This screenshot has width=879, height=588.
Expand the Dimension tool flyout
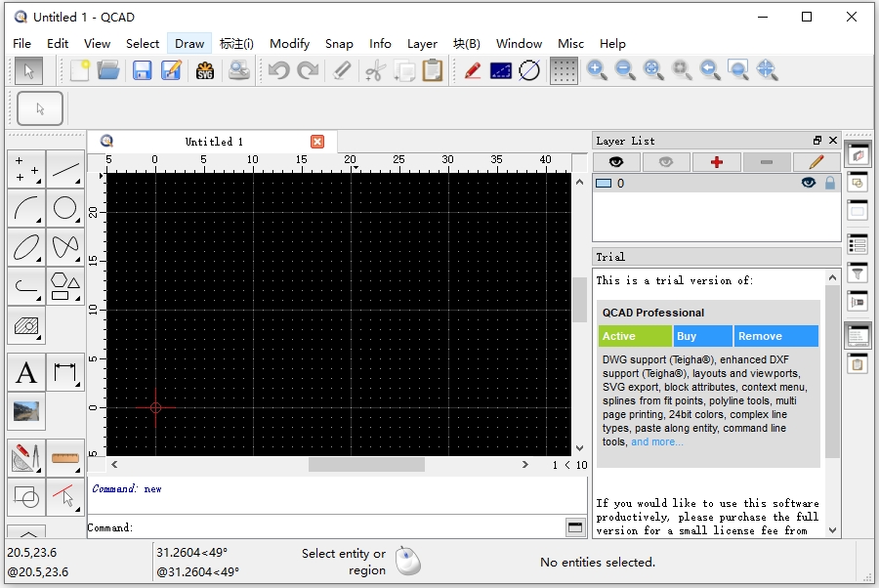(65, 372)
